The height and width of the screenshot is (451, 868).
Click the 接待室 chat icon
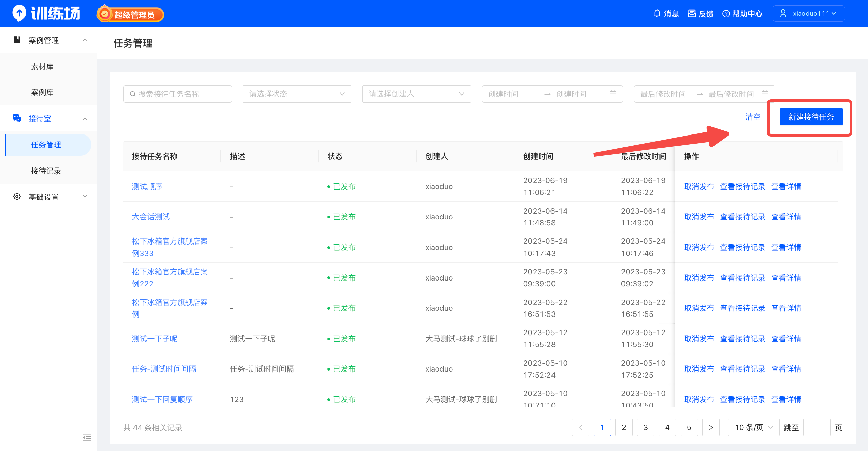[17, 118]
